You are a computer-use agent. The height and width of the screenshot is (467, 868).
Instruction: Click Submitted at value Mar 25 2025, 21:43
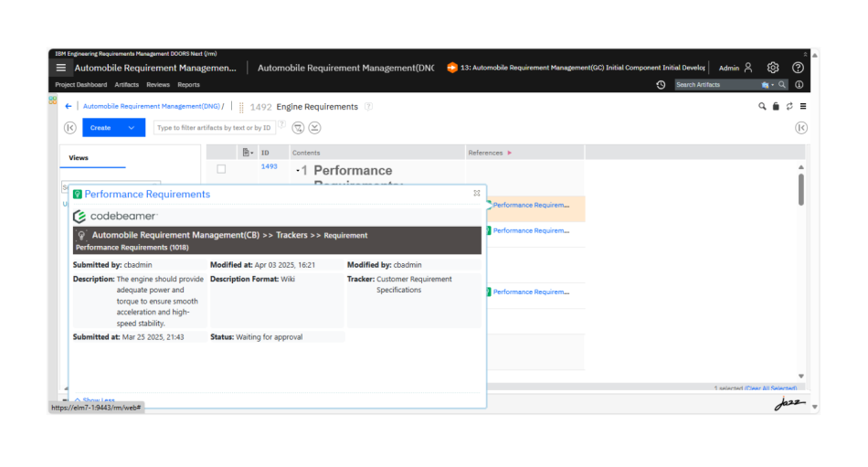[x=153, y=337]
